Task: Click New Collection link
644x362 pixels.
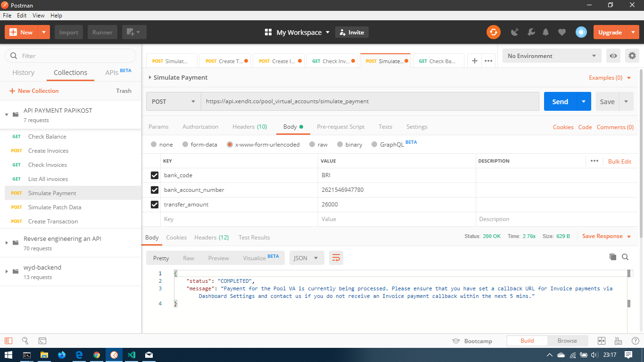Action: coord(34,91)
